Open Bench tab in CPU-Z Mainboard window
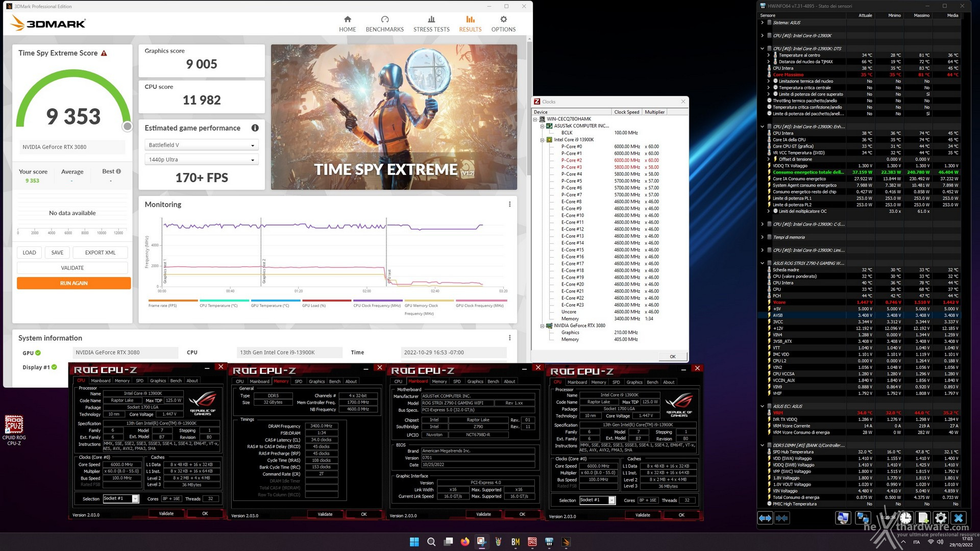Screen dimensions: 980x551 coord(493,382)
